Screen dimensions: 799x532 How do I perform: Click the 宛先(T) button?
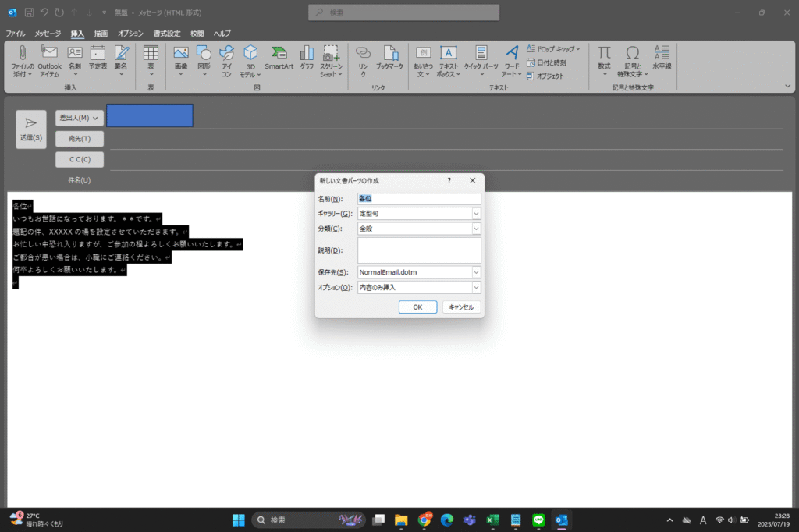[80, 139]
